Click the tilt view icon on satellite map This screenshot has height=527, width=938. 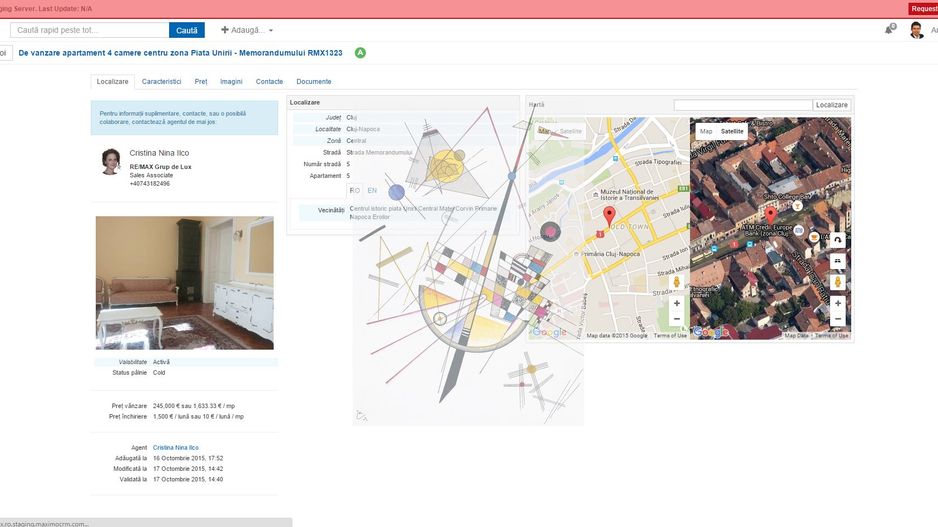click(x=837, y=260)
